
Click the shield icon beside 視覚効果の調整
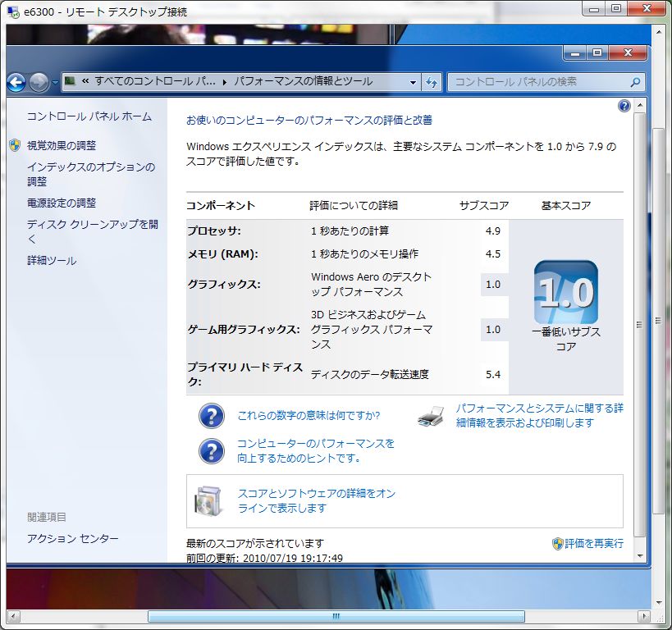pos(15,145)
